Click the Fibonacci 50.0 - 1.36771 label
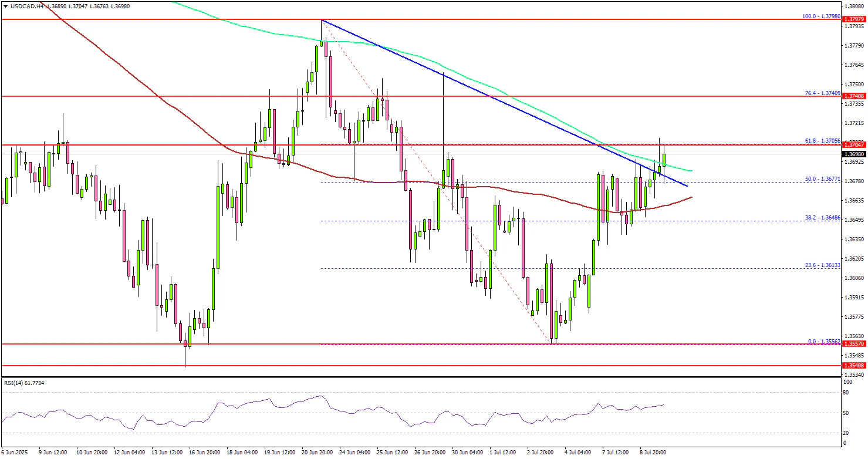Screen dimensions: 868x459 point(823,179)
